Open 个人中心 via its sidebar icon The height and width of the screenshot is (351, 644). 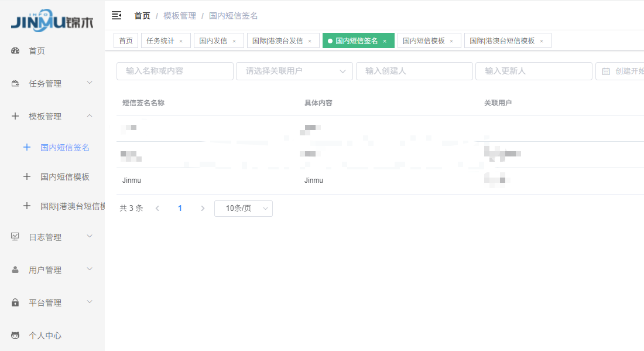tap(15, 335)
